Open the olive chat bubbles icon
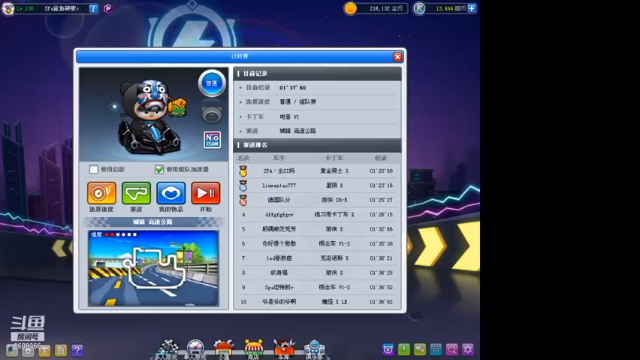The width and height of the screenshot is (640, 360). click(x=420, y=349)
